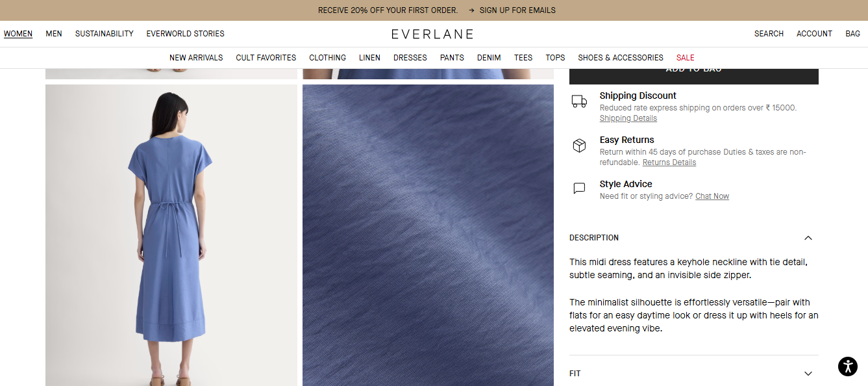Screen dimensions: 868x386
Task: Open Cult Favorites category
Action: (x=266, y=58)
